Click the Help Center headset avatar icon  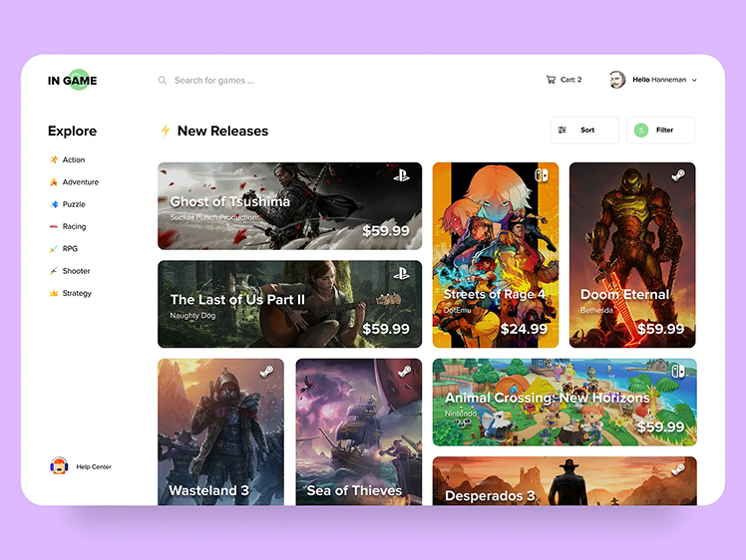click(x=59, y=466)
